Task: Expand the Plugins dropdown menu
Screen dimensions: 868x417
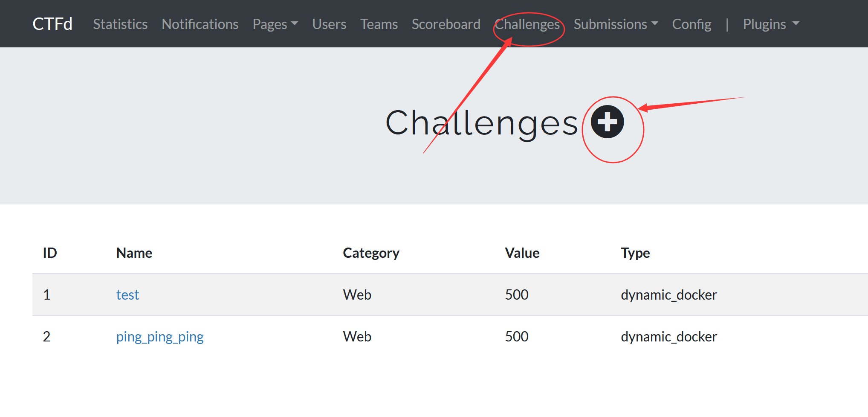Action: pos(771,24)
